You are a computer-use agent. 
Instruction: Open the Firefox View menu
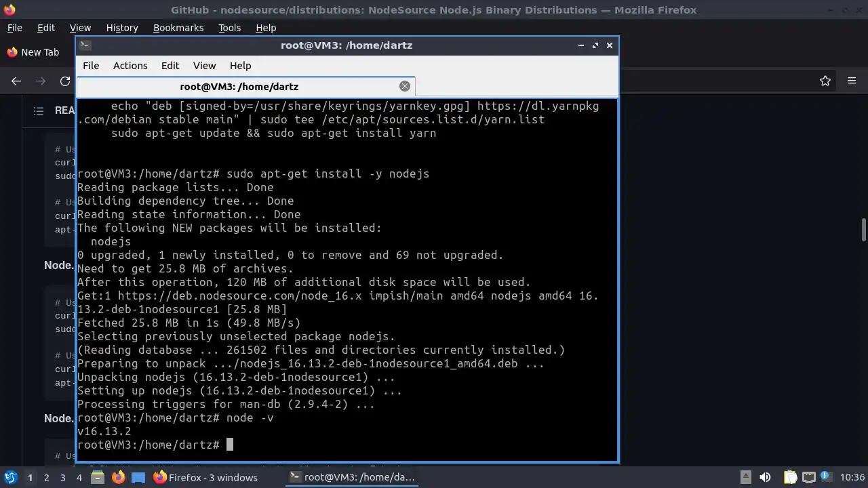tap(80, 28)
